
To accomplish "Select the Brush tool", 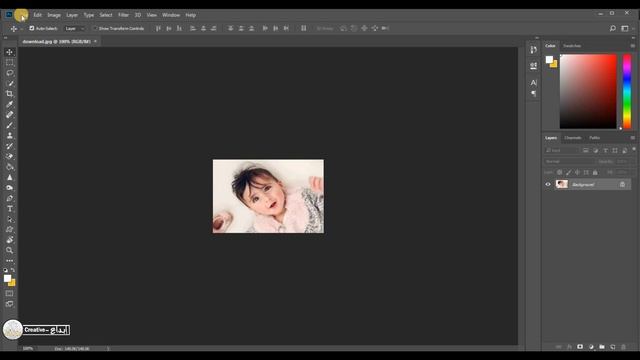I will [x=9, y=125].
